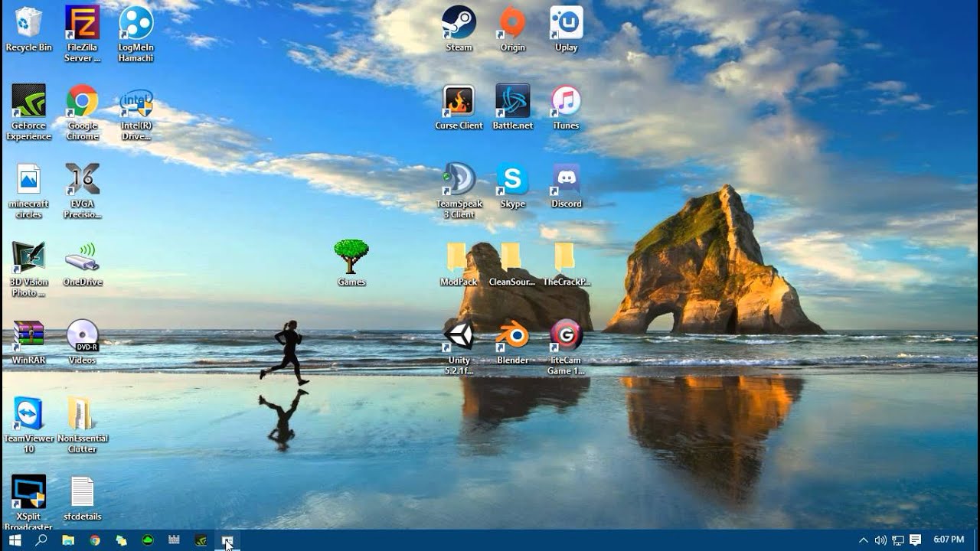980x551 pixels.
Task: Open the castle-wall taskbar icon
Action: tap(174, 540)
